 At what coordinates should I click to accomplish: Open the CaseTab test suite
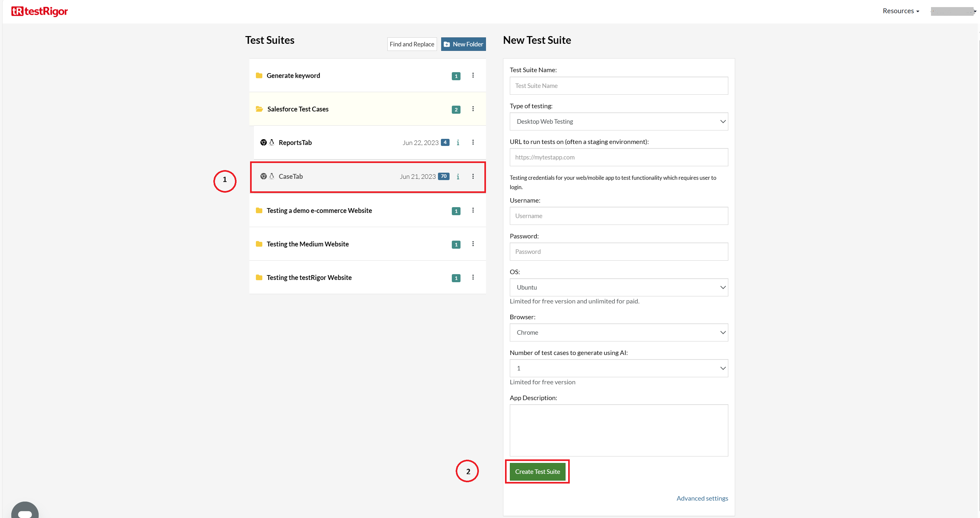[x=291, y=177]
